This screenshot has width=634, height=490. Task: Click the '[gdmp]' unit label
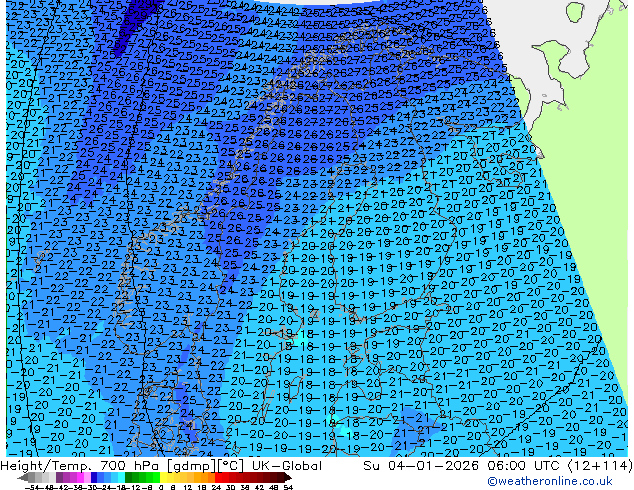pos(191,466)
